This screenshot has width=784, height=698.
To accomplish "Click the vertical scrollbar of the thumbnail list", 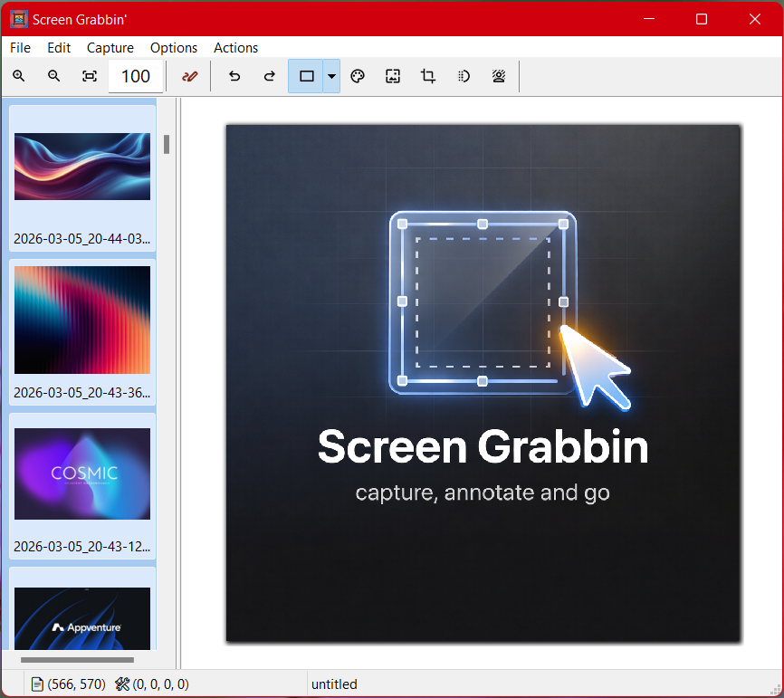I will click(167, 145).
